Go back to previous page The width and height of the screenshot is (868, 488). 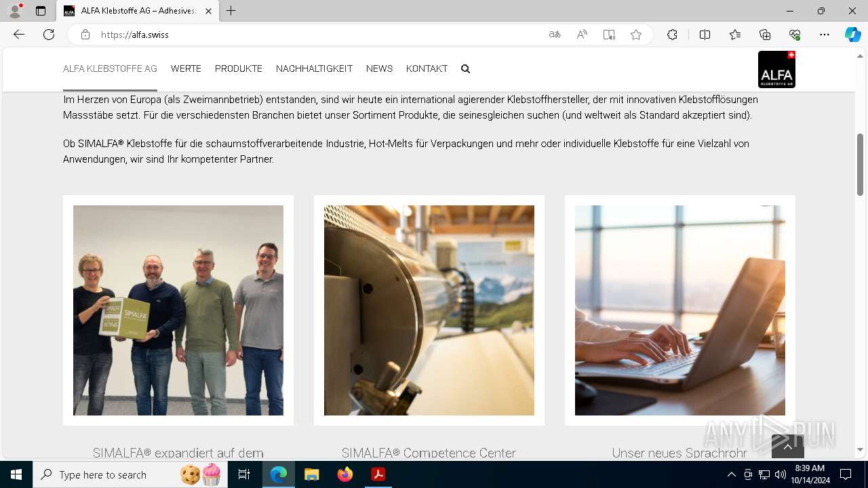coord(19,35)
